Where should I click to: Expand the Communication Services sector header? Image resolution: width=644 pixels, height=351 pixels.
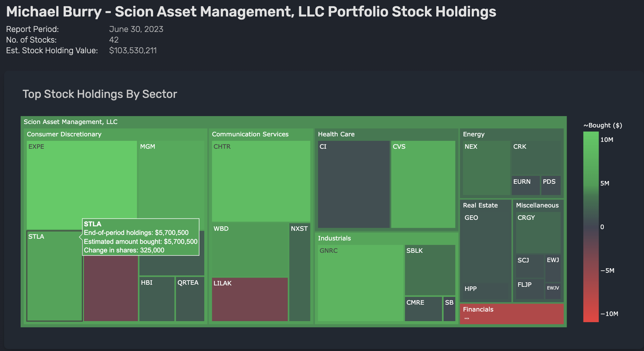250,134
